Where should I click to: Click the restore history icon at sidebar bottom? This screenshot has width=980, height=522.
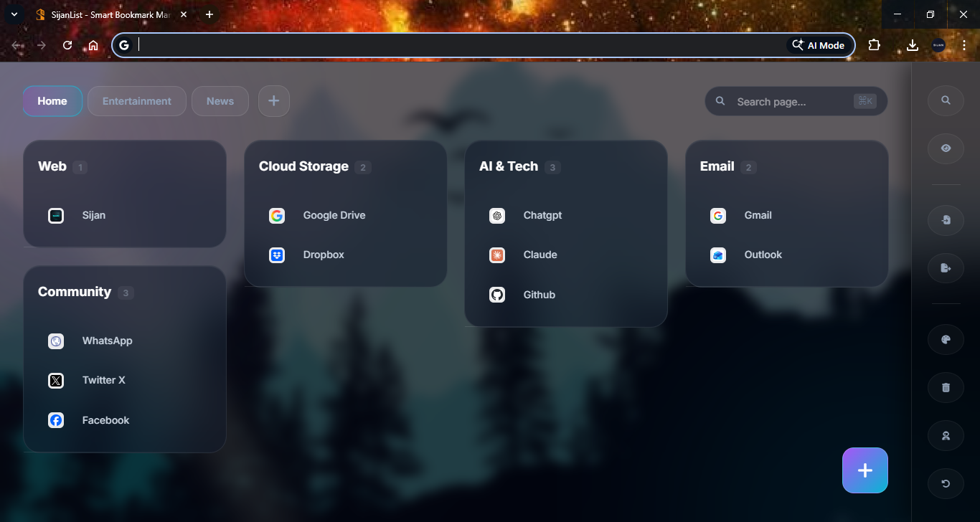pyautogui.click(x=946, y=483)
